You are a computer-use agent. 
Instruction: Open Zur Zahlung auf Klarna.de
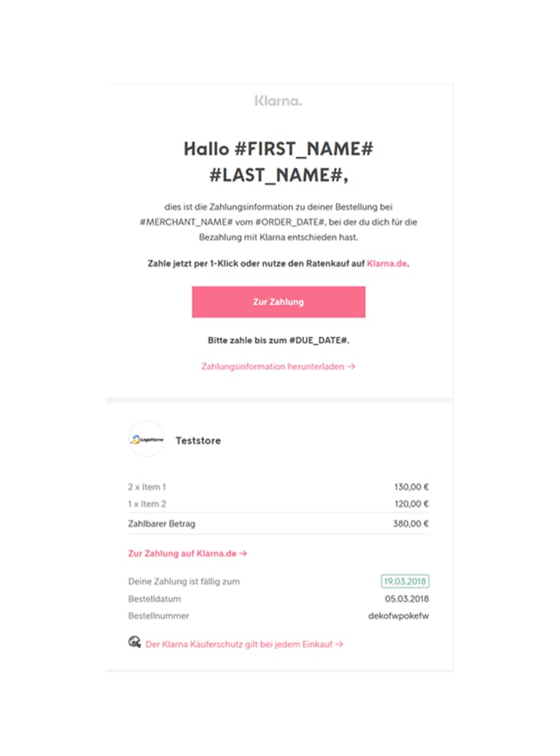coord(184,554)
